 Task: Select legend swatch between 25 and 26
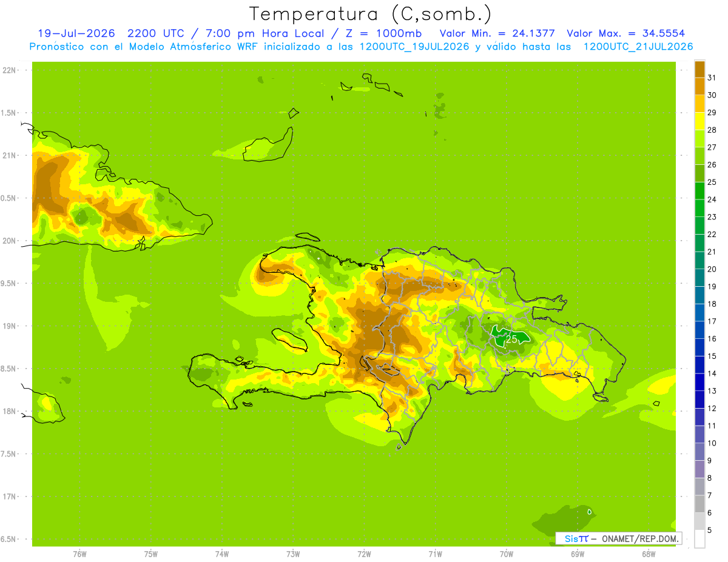point(699,173)
